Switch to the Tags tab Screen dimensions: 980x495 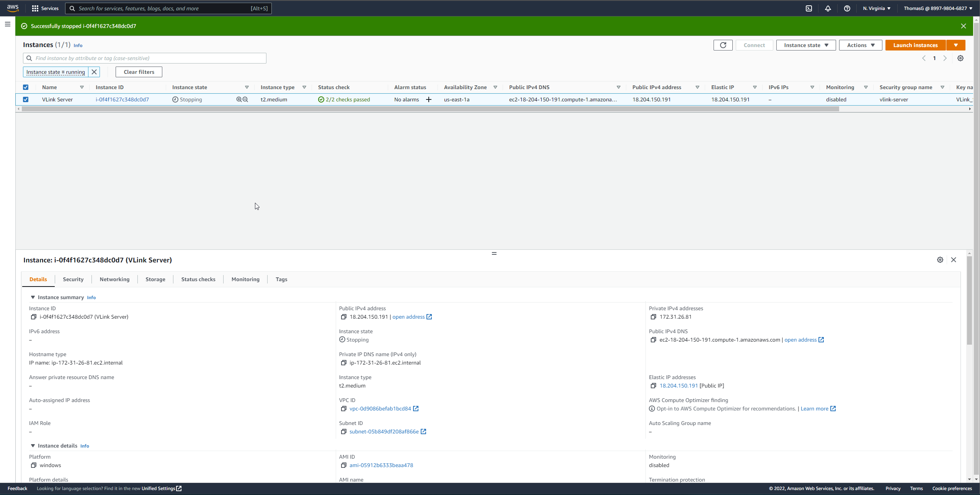pos(281,279)
